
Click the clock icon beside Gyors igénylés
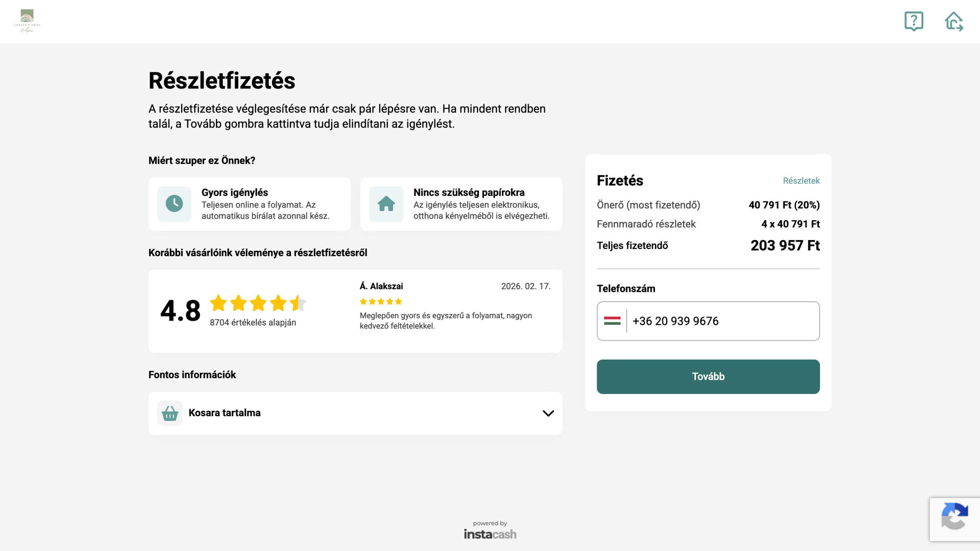click(174, 204)
